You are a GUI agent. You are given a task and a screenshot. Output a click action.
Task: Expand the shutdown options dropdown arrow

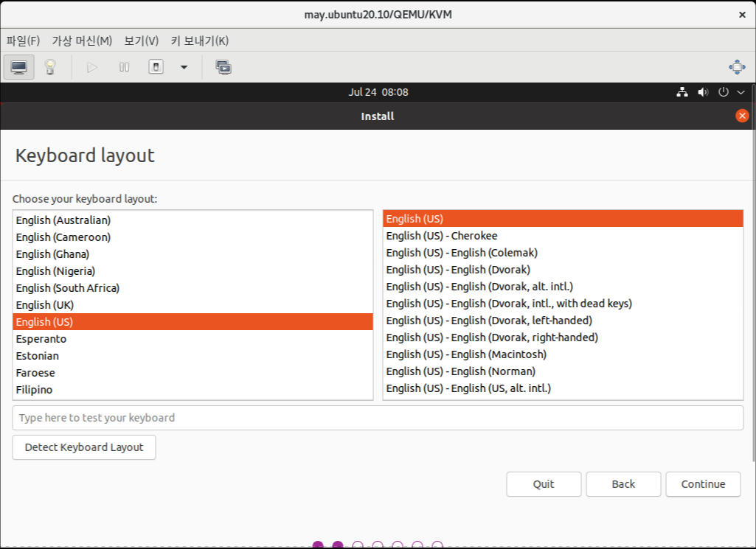184,67
